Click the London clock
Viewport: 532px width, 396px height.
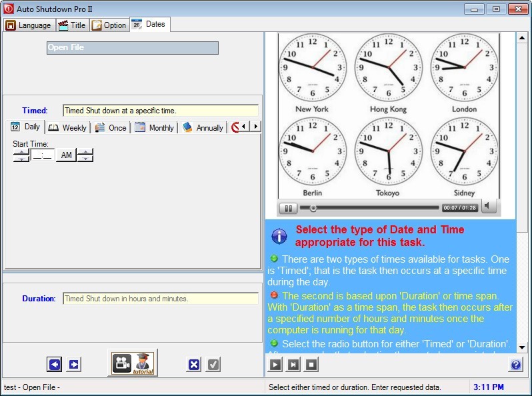click(x=465, y=67)
